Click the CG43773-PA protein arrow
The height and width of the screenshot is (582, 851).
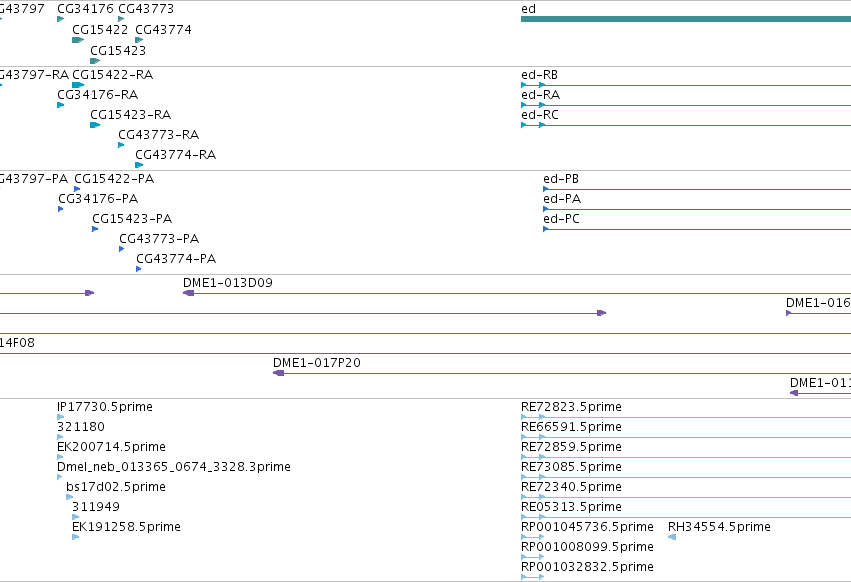[122, 249]
